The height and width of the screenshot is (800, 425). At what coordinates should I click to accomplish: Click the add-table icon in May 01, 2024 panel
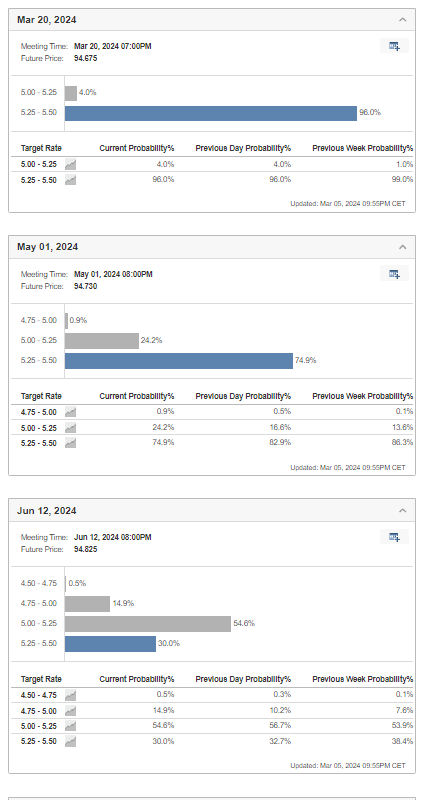[x=394, y=274]
